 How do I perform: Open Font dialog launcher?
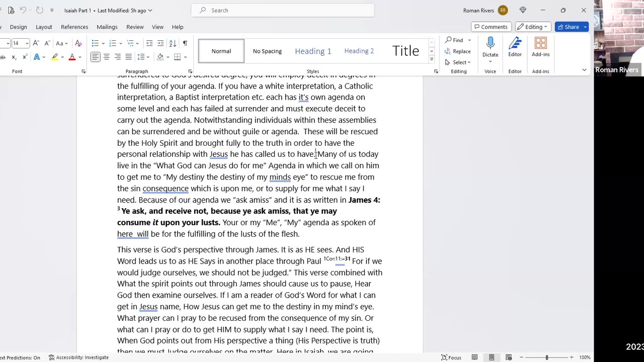tap(84, 71)
